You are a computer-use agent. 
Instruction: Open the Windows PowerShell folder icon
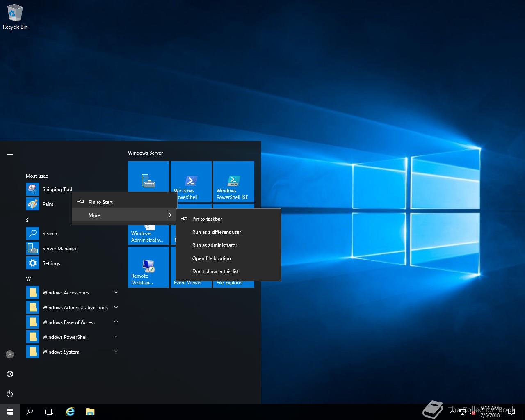pos(33,337)
